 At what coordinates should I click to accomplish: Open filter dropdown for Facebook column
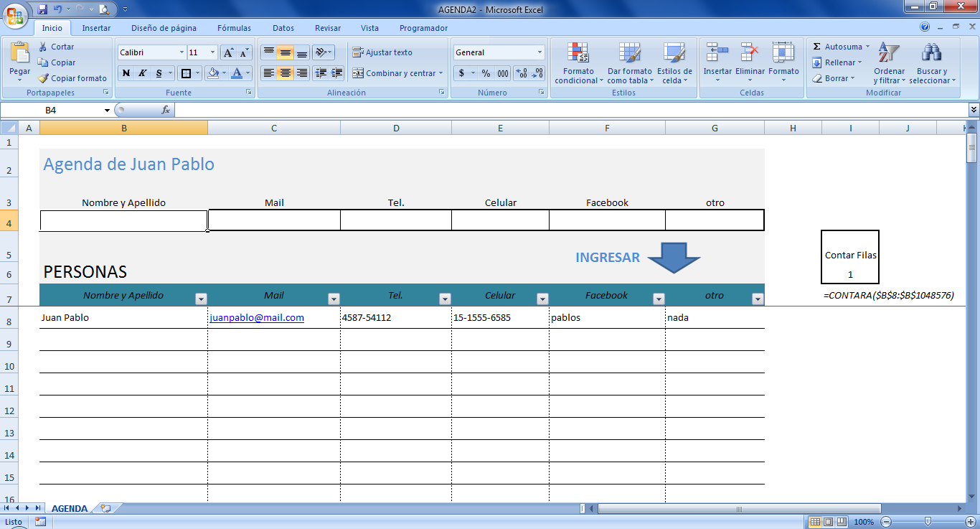pos(659,299)
